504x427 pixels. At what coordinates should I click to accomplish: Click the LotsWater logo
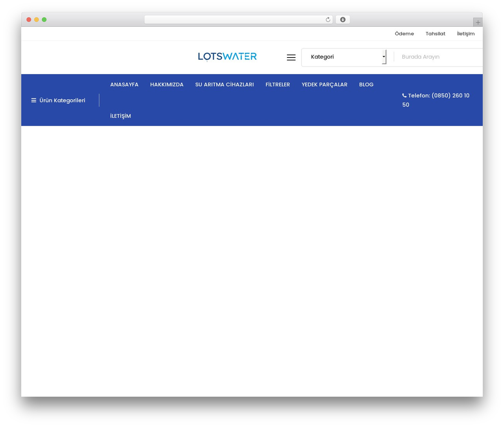pos(227,57)
